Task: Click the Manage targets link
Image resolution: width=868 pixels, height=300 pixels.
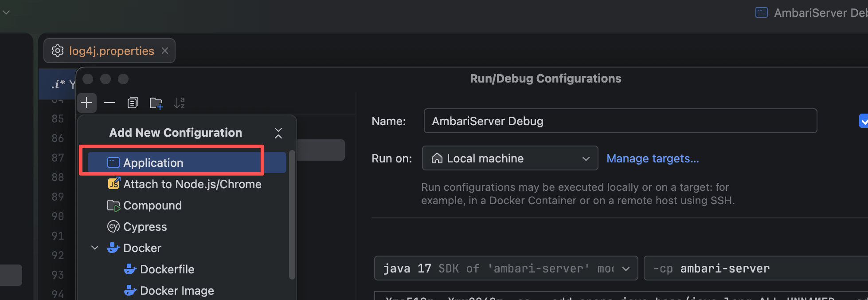Action: (652, 158)
